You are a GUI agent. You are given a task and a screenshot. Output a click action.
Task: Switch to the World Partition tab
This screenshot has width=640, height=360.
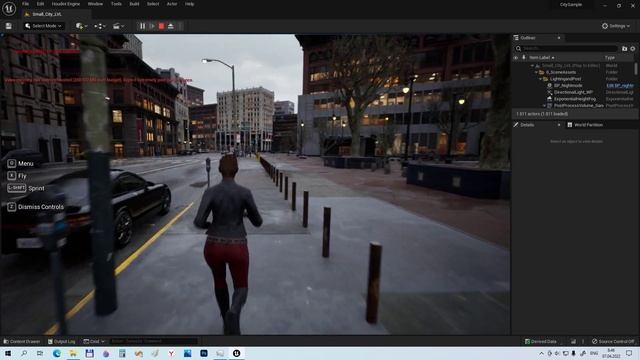[585, 125]
